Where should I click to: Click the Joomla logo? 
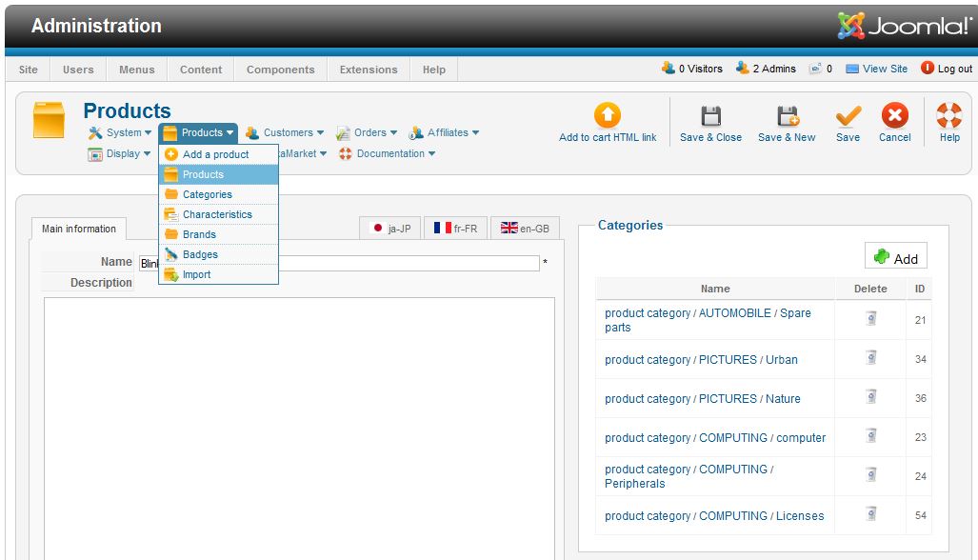coord(905,26)
